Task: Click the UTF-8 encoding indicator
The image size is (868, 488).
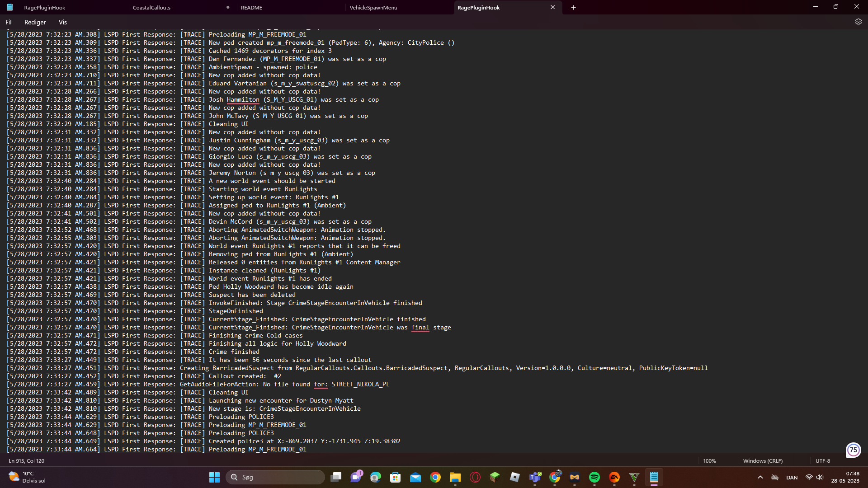Action: coord(822,461)
